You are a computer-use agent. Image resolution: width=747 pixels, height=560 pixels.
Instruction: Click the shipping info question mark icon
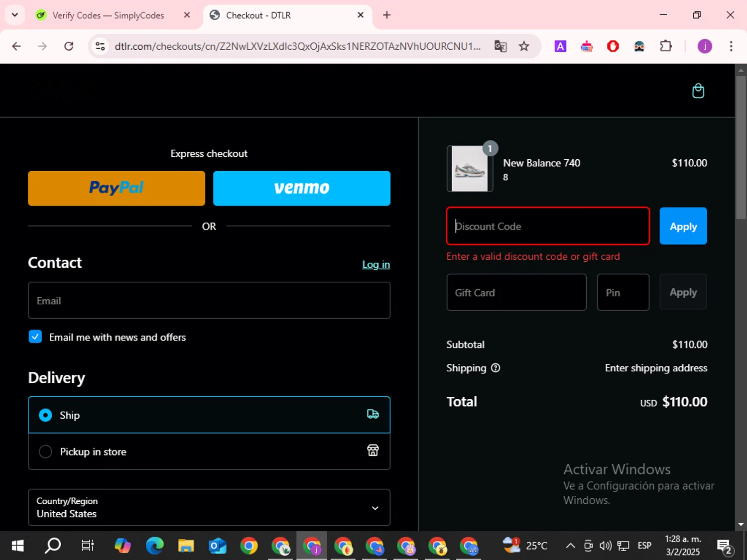click(496, 368)
